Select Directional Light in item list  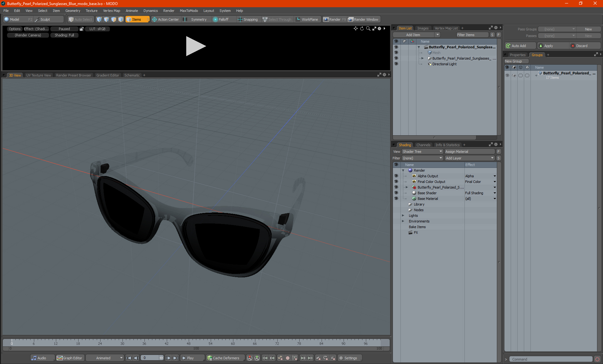(444, 64)
